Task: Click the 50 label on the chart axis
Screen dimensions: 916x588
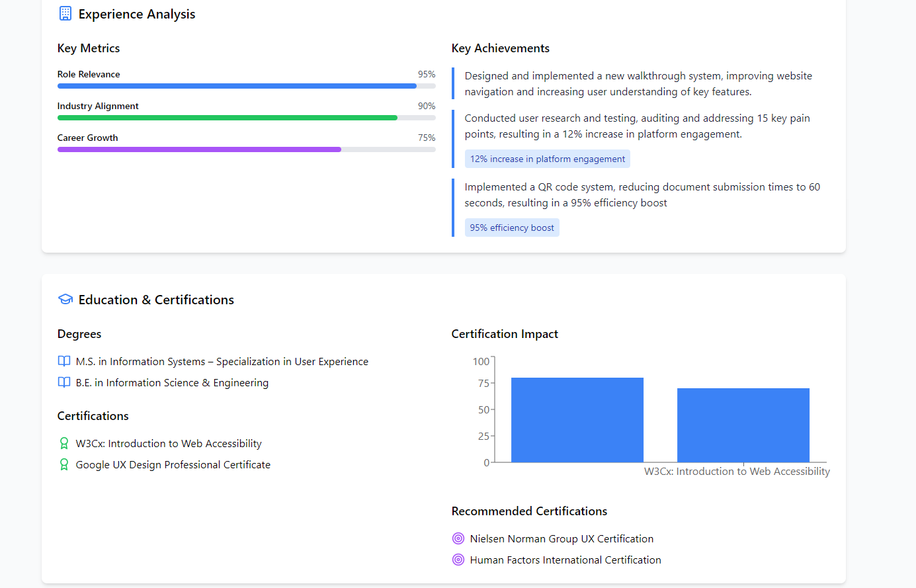Action: [x=483, y=409]
